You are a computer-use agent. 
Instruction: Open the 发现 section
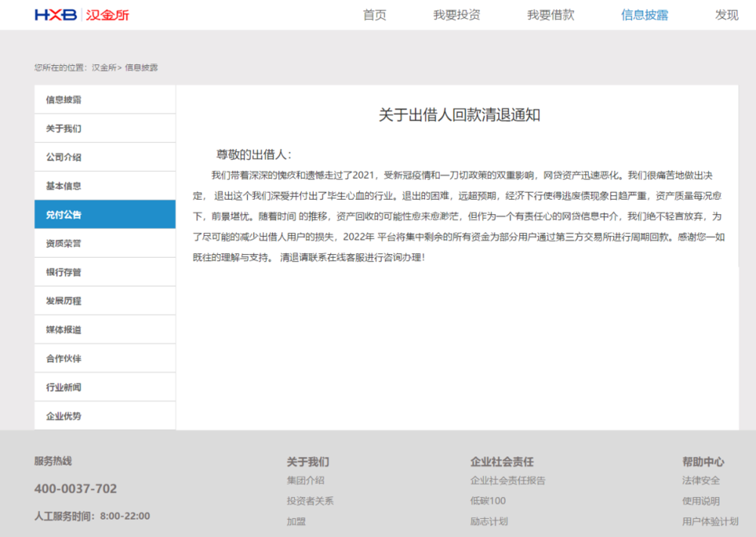727,14
